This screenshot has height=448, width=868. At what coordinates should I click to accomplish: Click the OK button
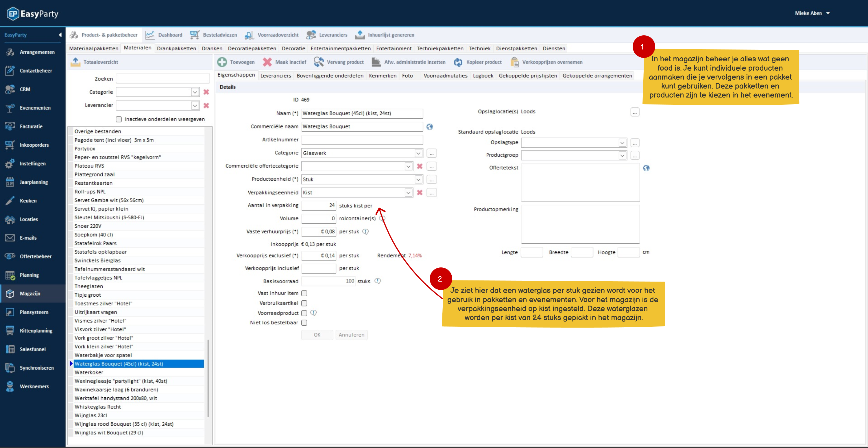point(317,335)
